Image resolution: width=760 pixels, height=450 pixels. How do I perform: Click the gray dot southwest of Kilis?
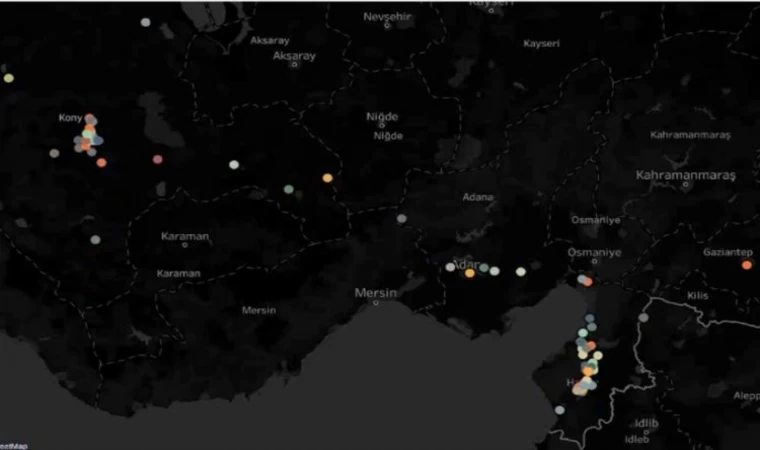[643, 317]
